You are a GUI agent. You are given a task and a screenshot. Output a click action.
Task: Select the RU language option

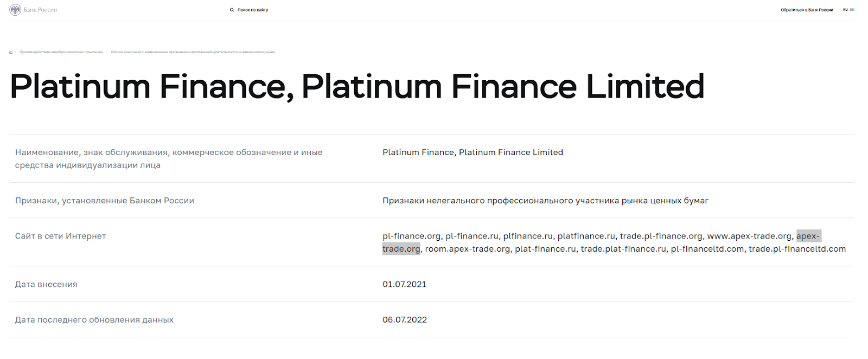(x=845, y=10)
